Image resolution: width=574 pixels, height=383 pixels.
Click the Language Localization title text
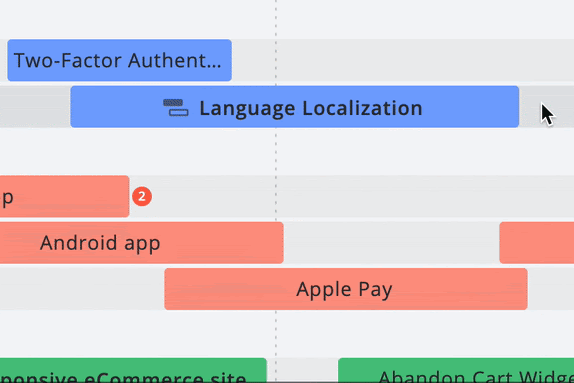coord(311,108)
